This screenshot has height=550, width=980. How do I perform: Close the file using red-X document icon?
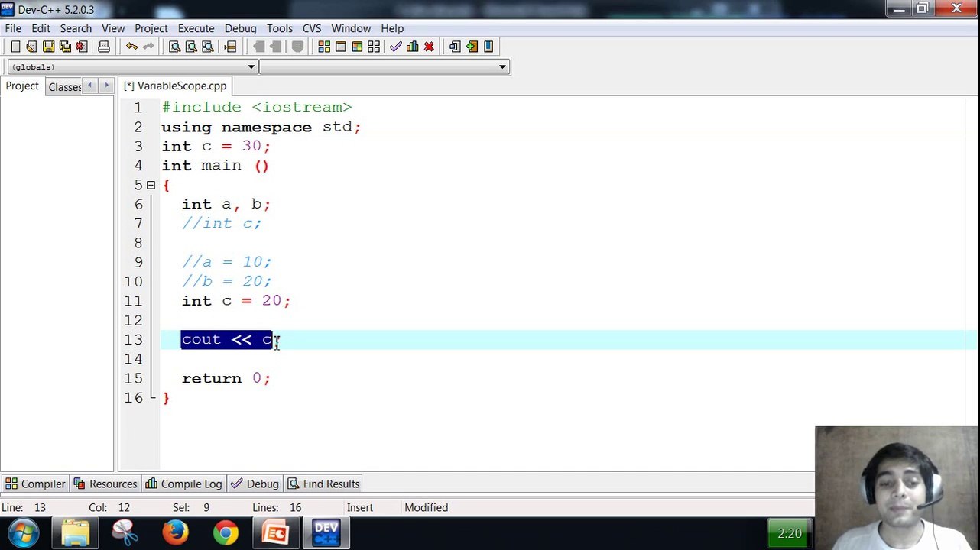pos(82,47)
